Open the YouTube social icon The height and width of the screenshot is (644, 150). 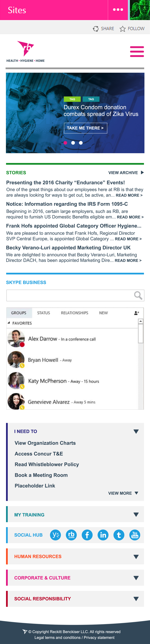135,535
